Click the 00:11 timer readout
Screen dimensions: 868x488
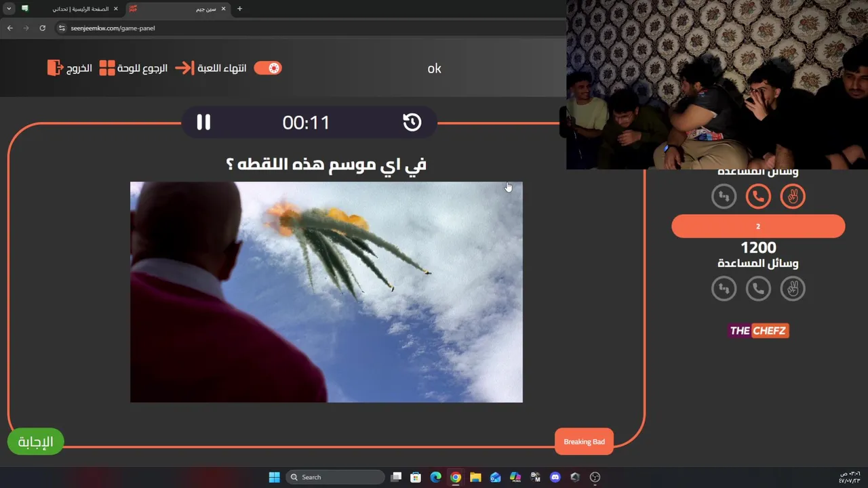[x=306, y=123]
